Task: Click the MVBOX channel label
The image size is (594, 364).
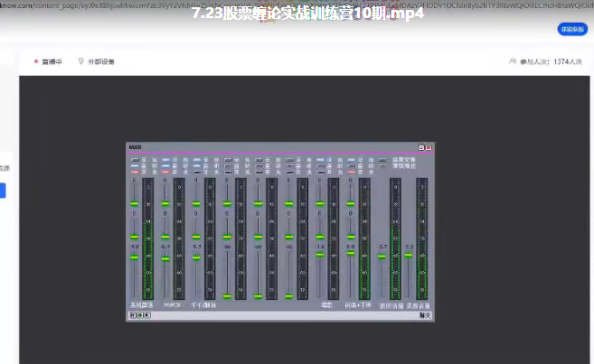Action: coord(173,305)
